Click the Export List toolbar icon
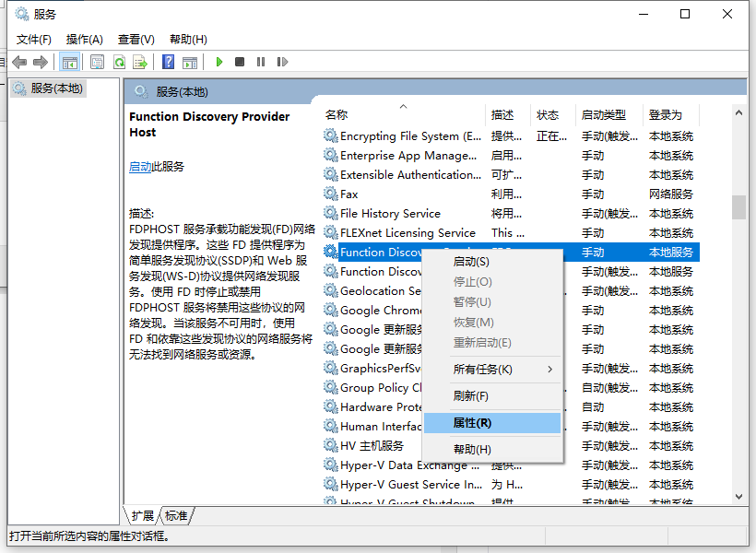Screen dimensions: 756x553 click(x=140, y=62)
